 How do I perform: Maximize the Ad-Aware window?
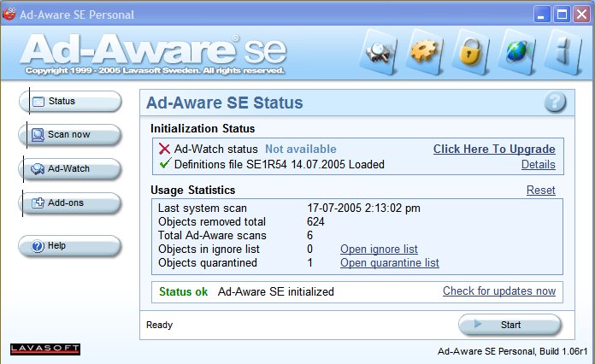562,15
